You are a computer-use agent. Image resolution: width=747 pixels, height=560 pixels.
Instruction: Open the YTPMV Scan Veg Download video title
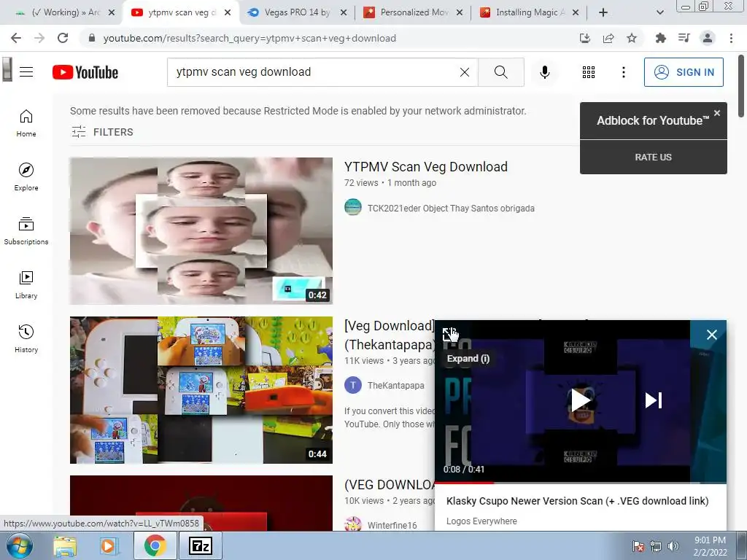click(425, 167)
